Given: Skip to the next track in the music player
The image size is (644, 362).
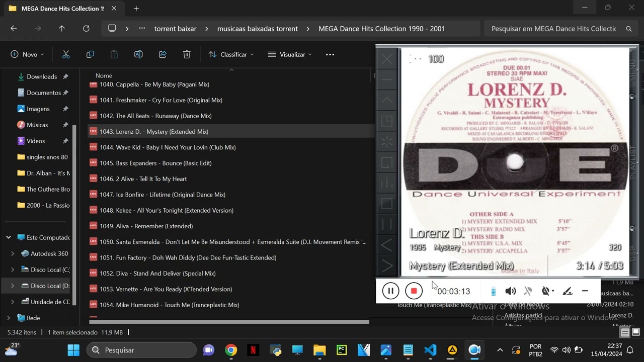Looking at the screenshot, I should [387, 266].
